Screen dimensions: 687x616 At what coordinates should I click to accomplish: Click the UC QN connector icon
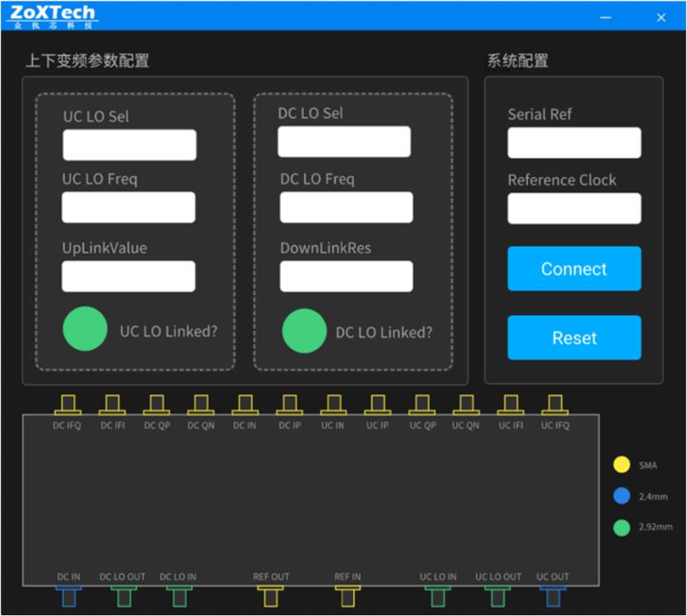[466, 404]
